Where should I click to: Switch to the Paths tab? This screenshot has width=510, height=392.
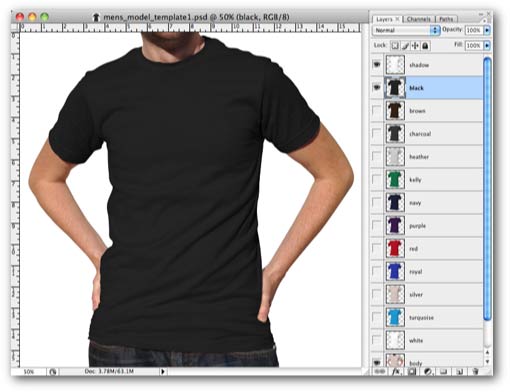coord(446,19)
